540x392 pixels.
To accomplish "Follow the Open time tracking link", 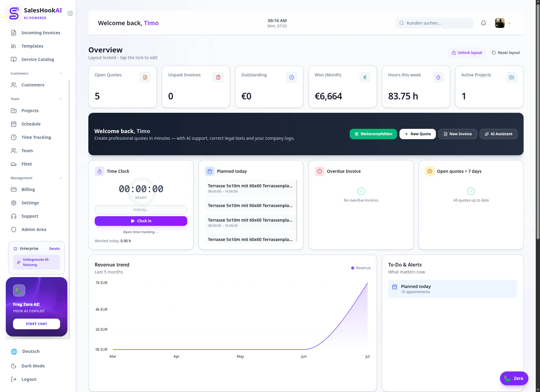I will coord(141,232).
